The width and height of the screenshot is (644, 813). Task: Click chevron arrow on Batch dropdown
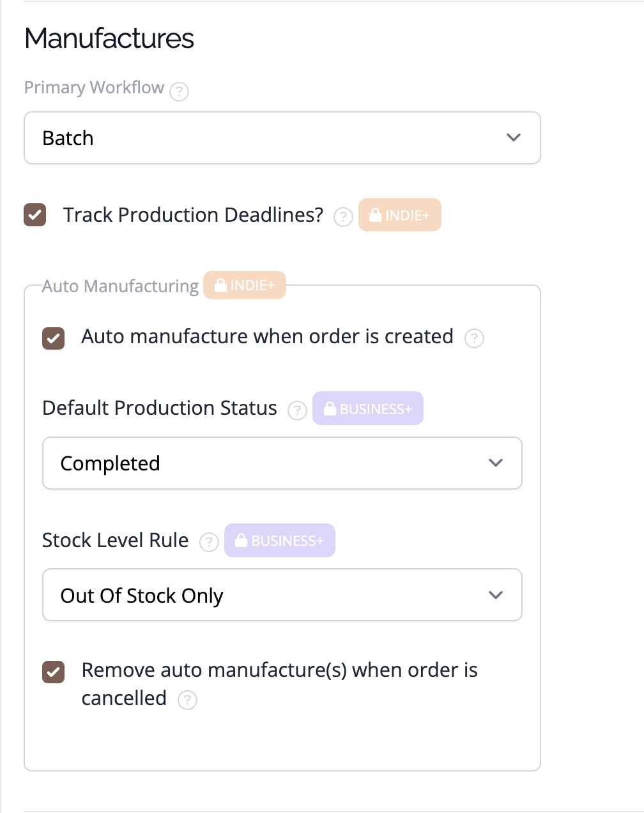pyautogui.click(x=514, y=138)
